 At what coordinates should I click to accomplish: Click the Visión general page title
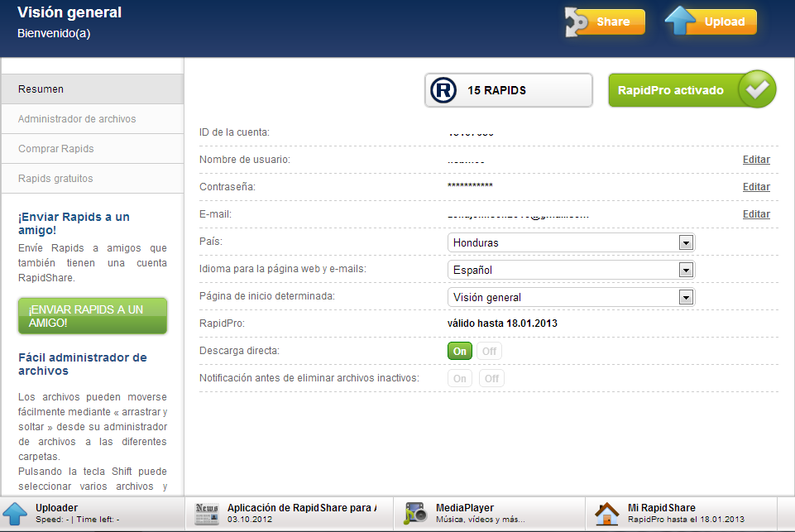69,12
